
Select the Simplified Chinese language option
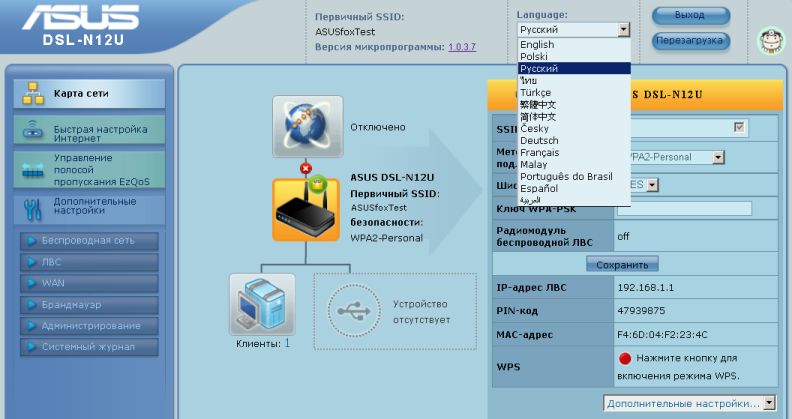[x=574, y=117]
